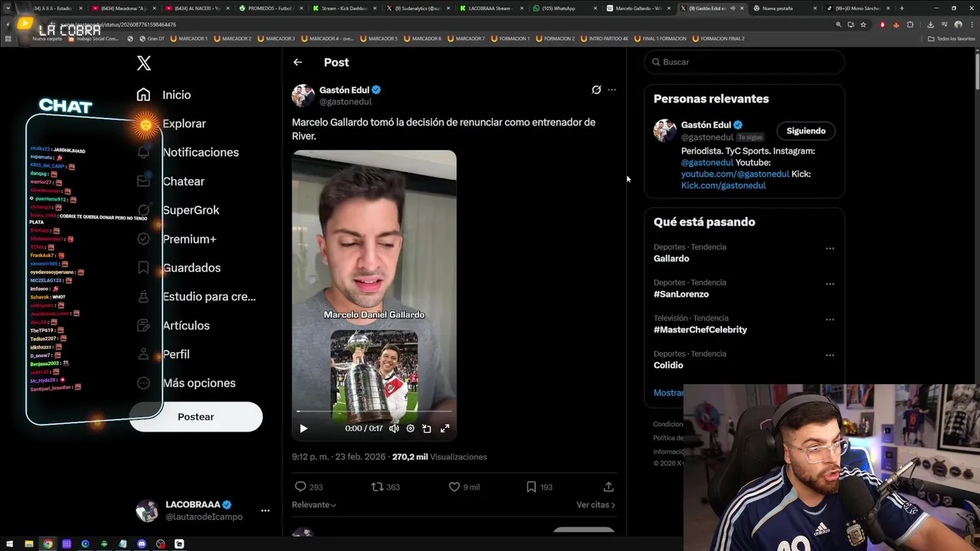Screen dimensions: 980x551
Task: Click the Postear button
Action: point(196,417)
